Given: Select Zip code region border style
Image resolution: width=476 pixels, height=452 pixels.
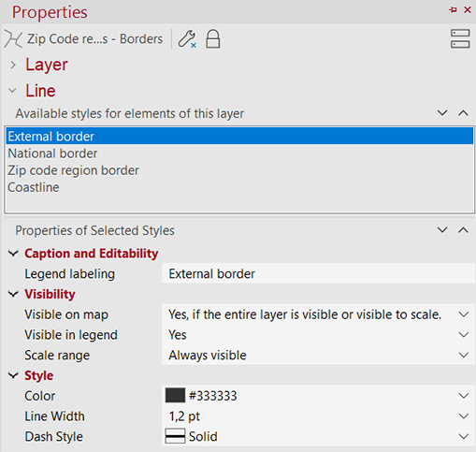Looking at the screenshot, I should point(239,170).
